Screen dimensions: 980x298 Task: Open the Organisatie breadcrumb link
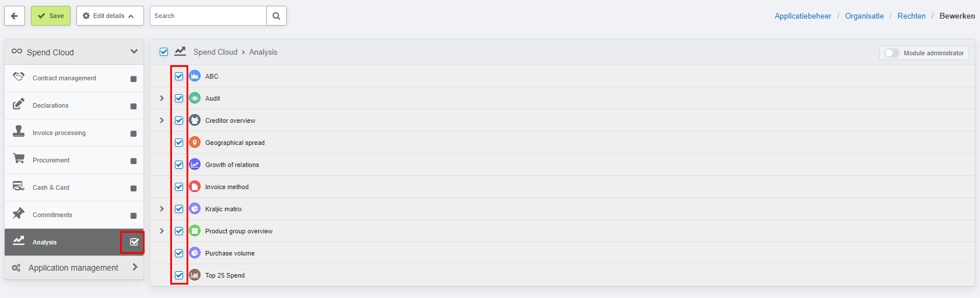click(x=865, y=16)
